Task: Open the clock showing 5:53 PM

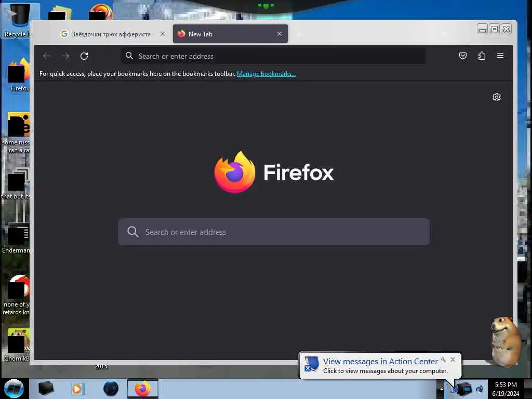Action: 506,389
